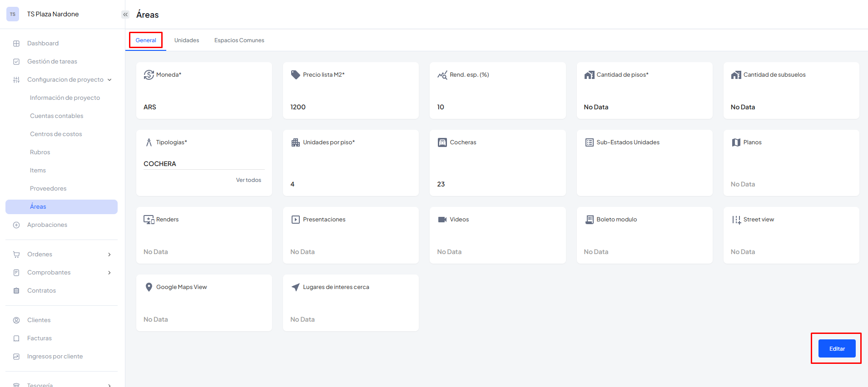Click the Precio lista M2 tag icon
The width and height of the screenshot is (868, 387).
(295, 75)
